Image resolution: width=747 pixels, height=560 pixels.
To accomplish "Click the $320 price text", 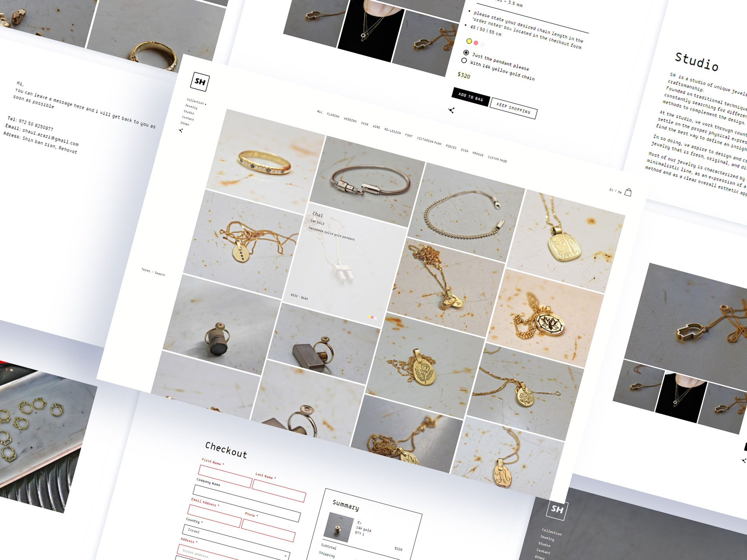I will click(x=464, y=75).
